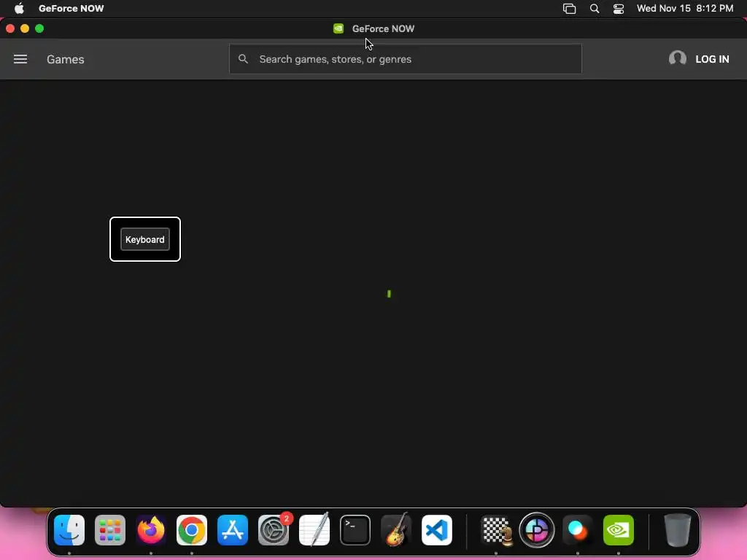Click the search magnifier icon in search bar
Screen dimensions: 747x560
(243, 59)
